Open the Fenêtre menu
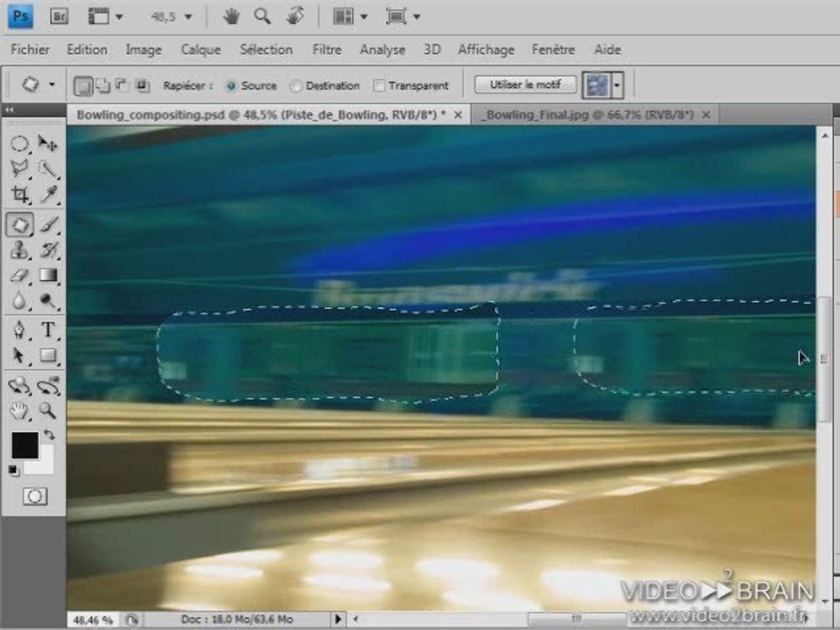This screenshot has width=840, height=630. 553,50
